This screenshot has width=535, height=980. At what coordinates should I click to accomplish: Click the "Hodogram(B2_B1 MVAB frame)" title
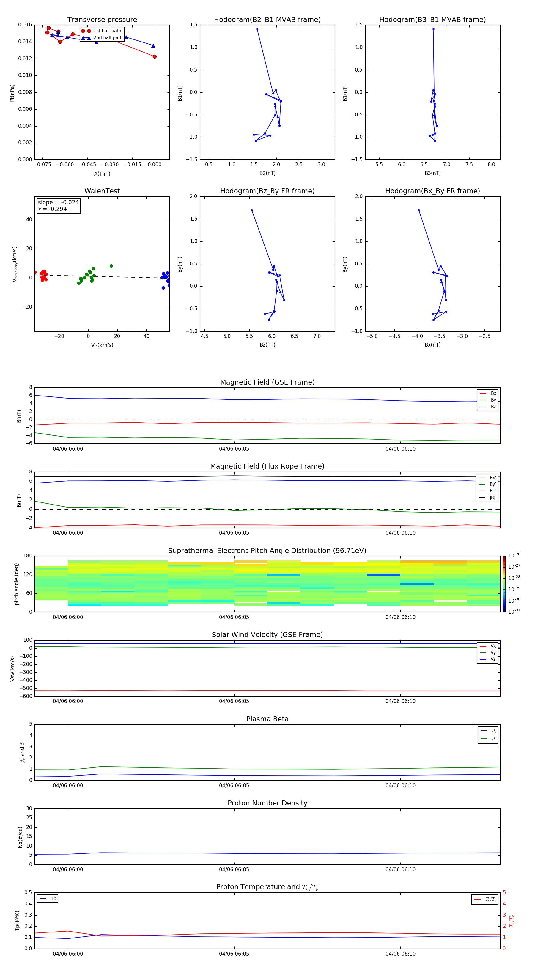[267, 20]
